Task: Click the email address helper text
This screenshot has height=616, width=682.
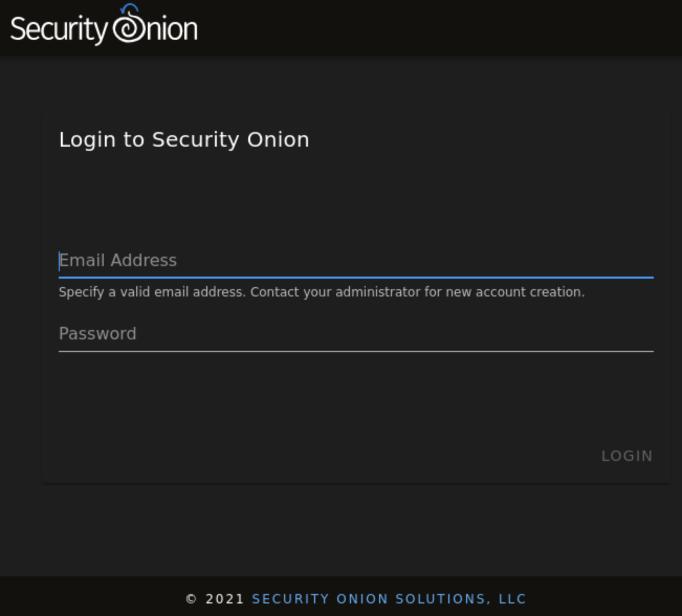Action: click(x=321, y=292)
